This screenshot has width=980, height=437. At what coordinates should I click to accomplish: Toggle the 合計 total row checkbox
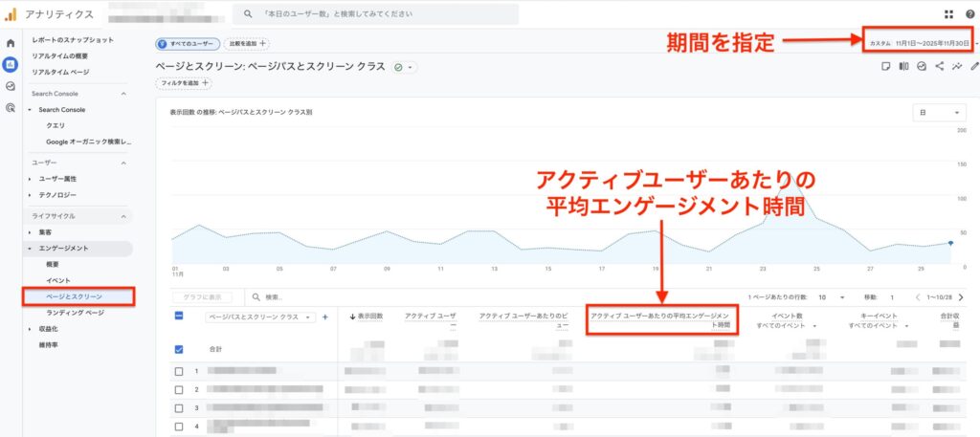pyautogui.click(x=179, y=349)
